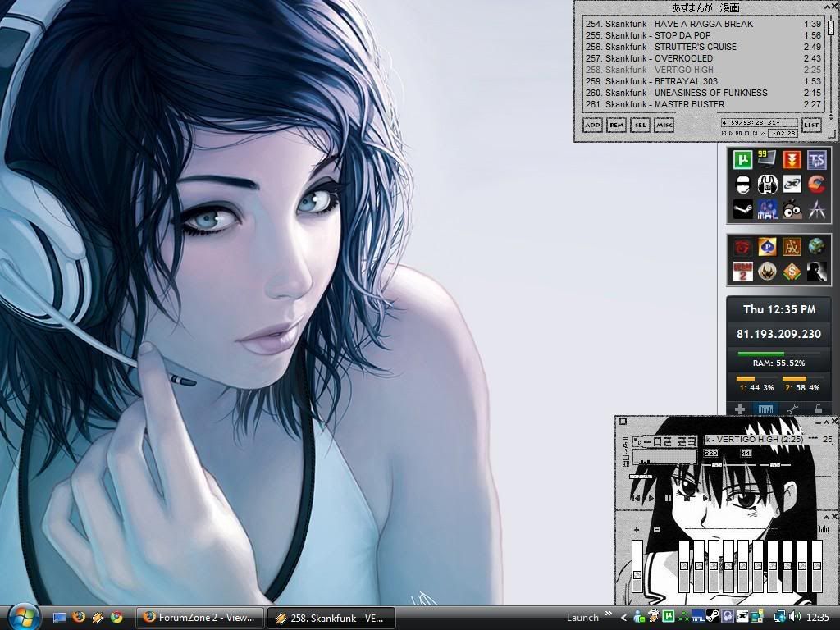This screenshot has height=630, width=840.
Task: Select the bar graph tab in monitor widget
Action: (766, 409)
